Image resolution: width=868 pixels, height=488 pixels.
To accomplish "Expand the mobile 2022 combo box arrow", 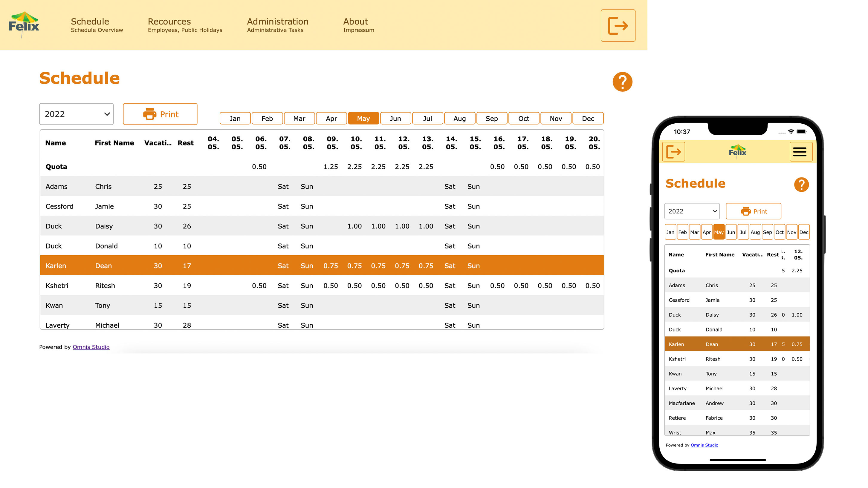I will pos(714,211).
